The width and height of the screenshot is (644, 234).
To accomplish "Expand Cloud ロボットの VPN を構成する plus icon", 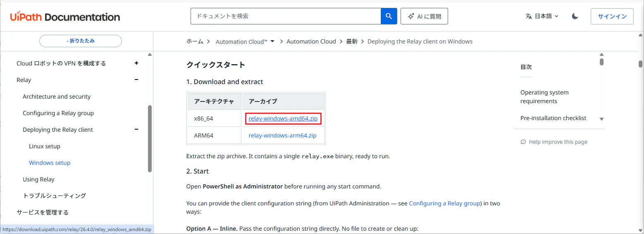I will point(136,63).
